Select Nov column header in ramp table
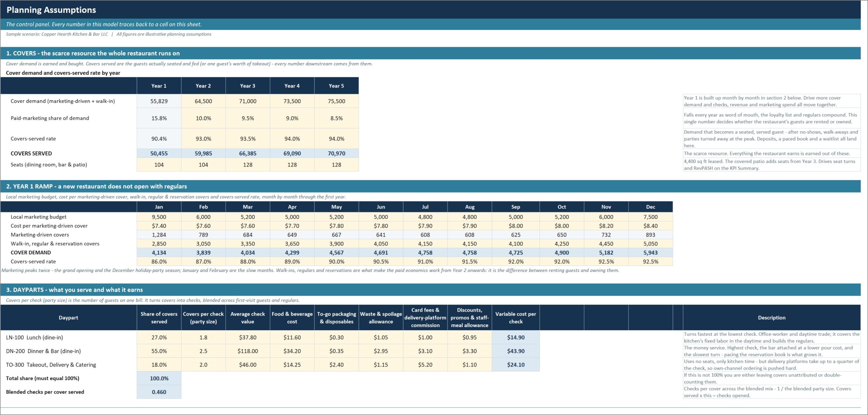 pyautogui.click(x=606, y=207)
